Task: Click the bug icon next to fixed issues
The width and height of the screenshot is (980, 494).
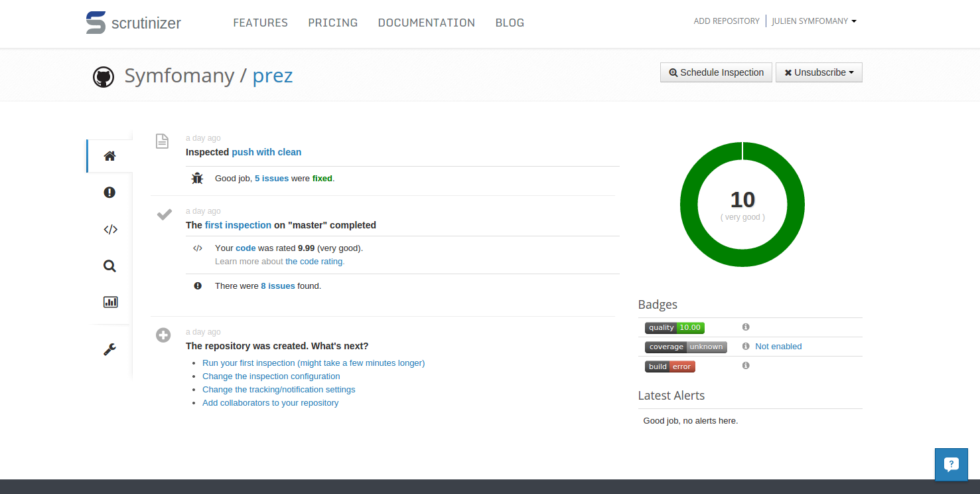Action: tap(197, 179)
